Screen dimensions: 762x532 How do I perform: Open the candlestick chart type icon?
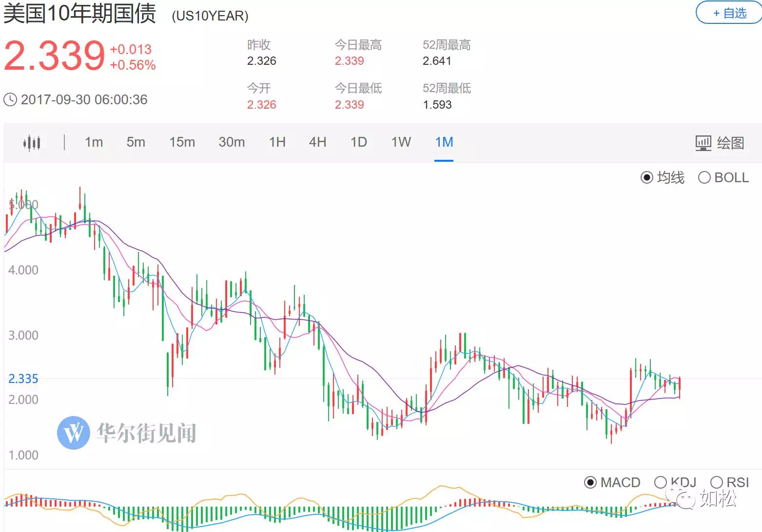coord(32,143)
